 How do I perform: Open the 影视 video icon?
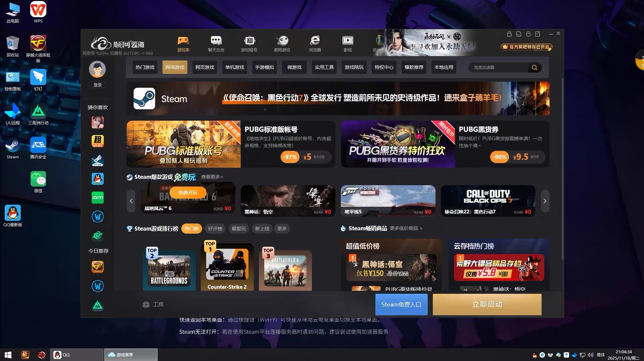click(348, 43)
